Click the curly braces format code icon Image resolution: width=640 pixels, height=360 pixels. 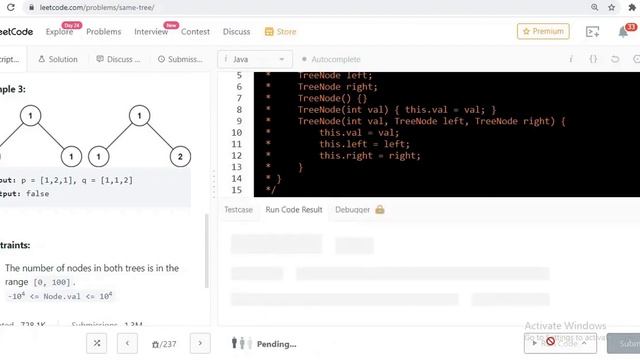593,59
